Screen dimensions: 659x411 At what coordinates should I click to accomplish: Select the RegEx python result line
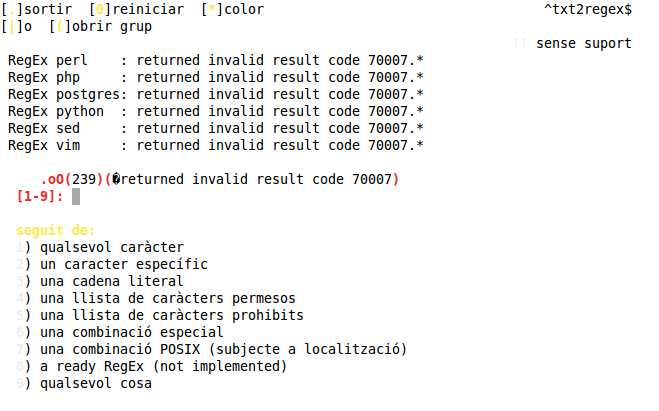(215, 111)
